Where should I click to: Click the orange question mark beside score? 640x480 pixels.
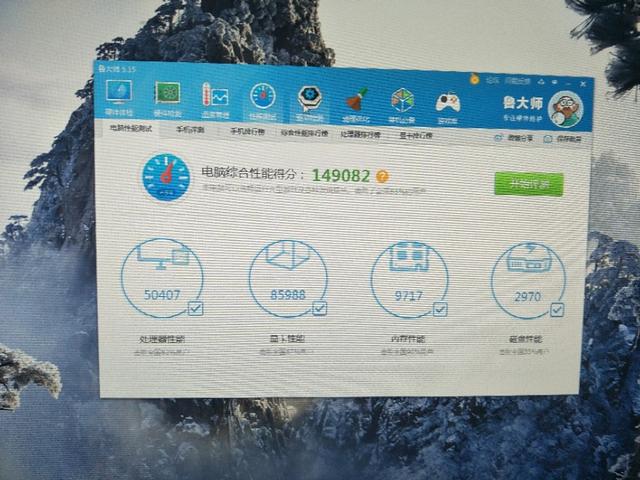(382, 176)
